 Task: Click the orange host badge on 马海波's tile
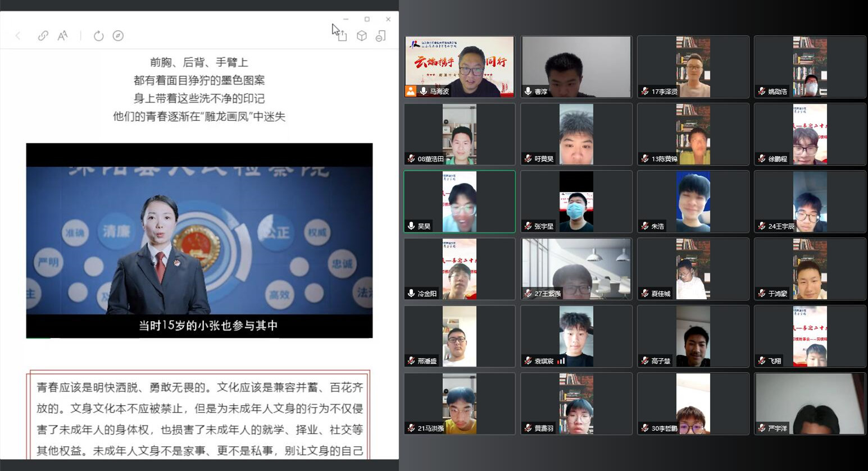tap(411, 91)
